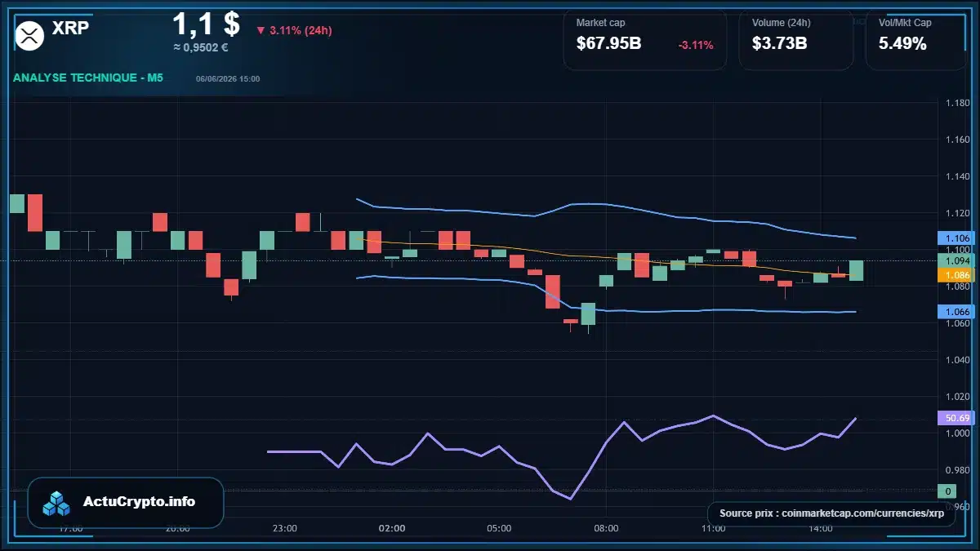Click the 3.11% (24h) change indicator

[294, 30]
